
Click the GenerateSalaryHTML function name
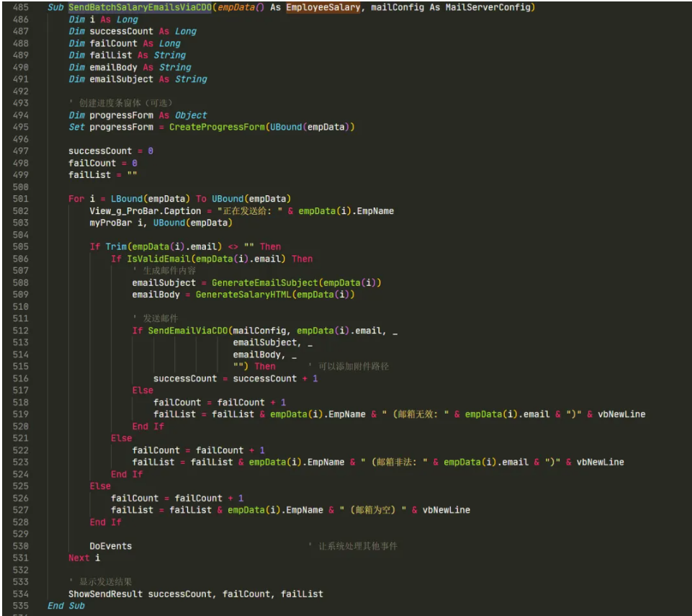pyautogui.click(x=243, y=295)
